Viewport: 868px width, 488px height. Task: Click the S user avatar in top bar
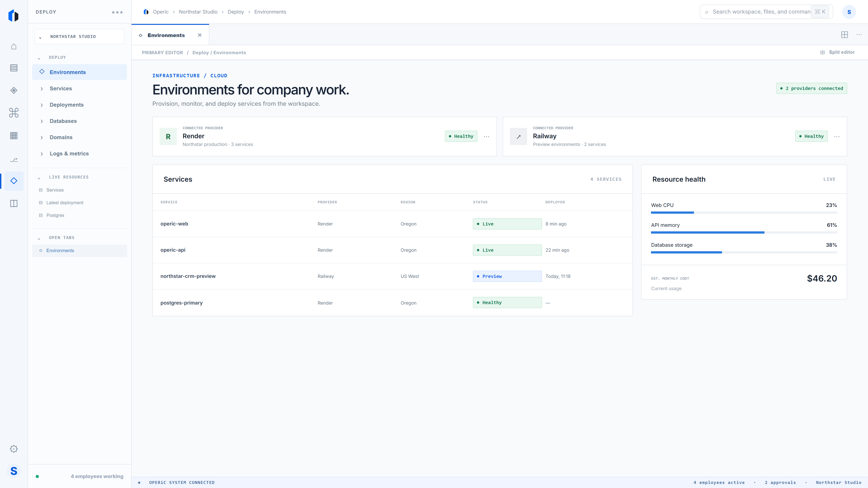[x=849, y=12]
